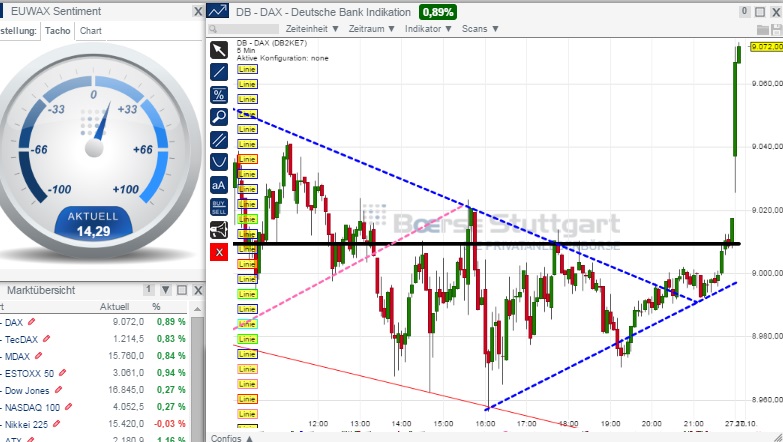Switch to the Chart tab in EUWAX Sentiment

(90, 30)
